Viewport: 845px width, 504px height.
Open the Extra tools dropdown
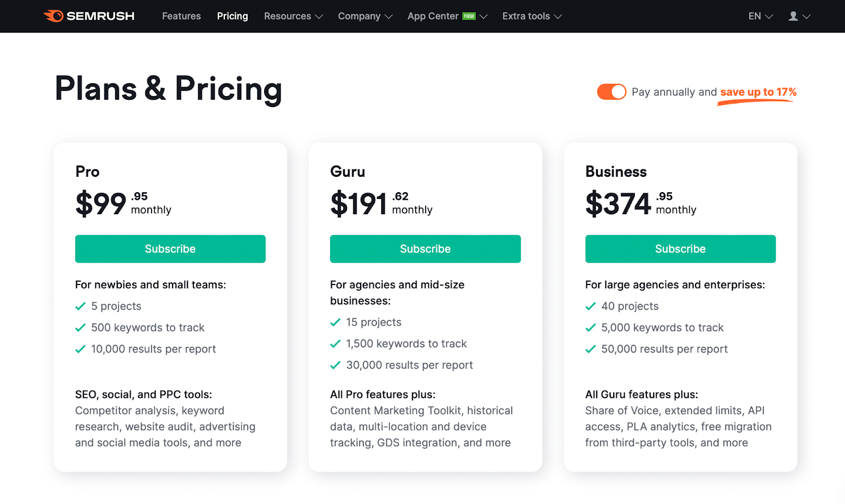tap(531, 16)
